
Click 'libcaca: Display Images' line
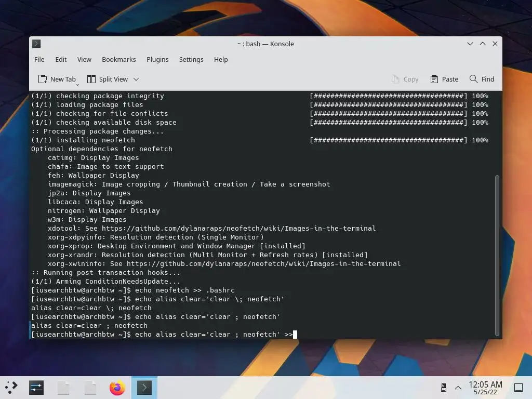[x=96, y=202]
